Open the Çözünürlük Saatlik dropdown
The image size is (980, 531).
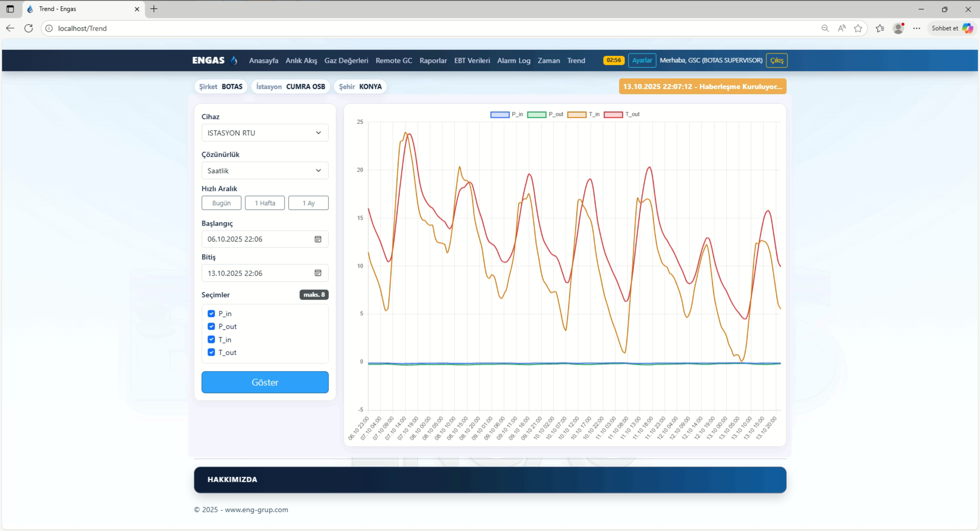pos(265,170)
